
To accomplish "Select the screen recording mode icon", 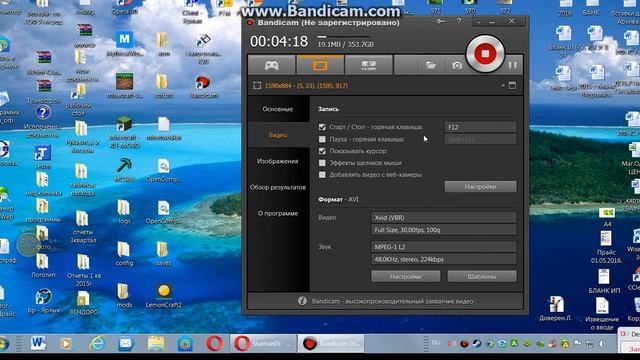I will [320, 65].
